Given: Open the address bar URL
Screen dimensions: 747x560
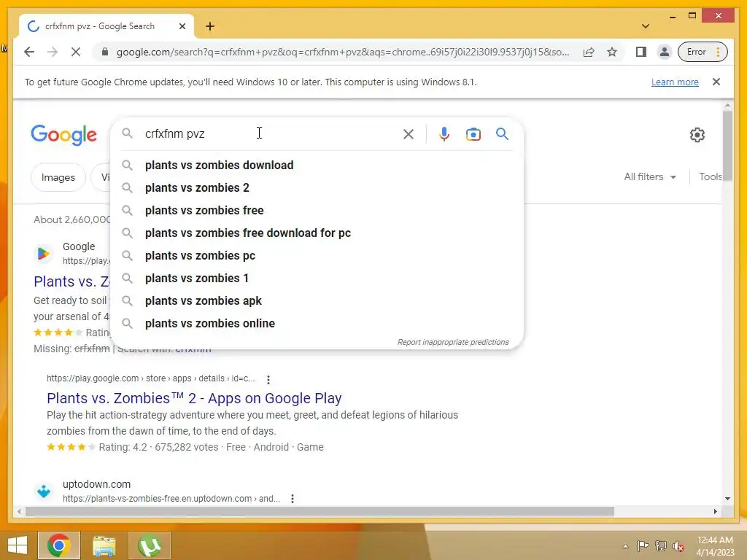Looking at the screenshot, I should [x=342, y=52].
